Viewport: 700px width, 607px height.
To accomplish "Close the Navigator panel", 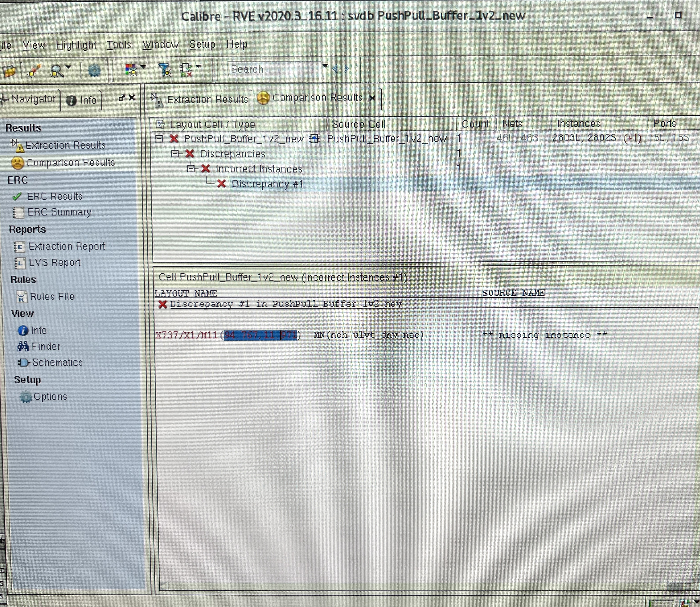I will point(132,98).
